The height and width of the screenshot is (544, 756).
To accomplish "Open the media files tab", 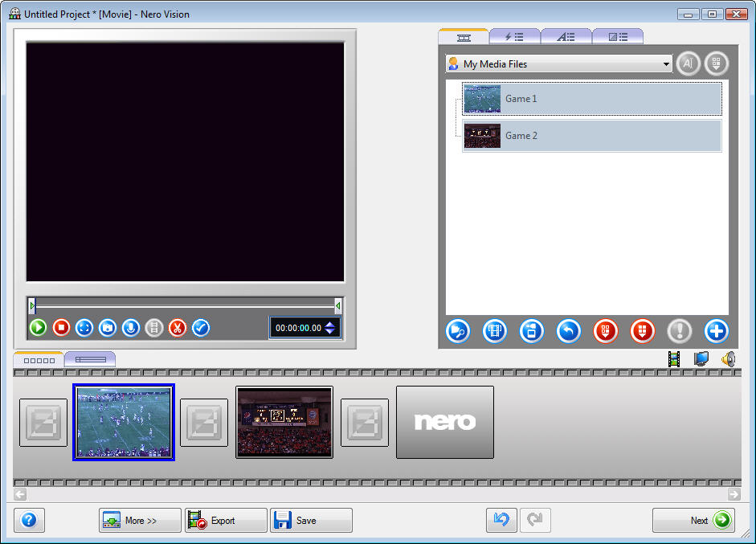I will 464,37.
